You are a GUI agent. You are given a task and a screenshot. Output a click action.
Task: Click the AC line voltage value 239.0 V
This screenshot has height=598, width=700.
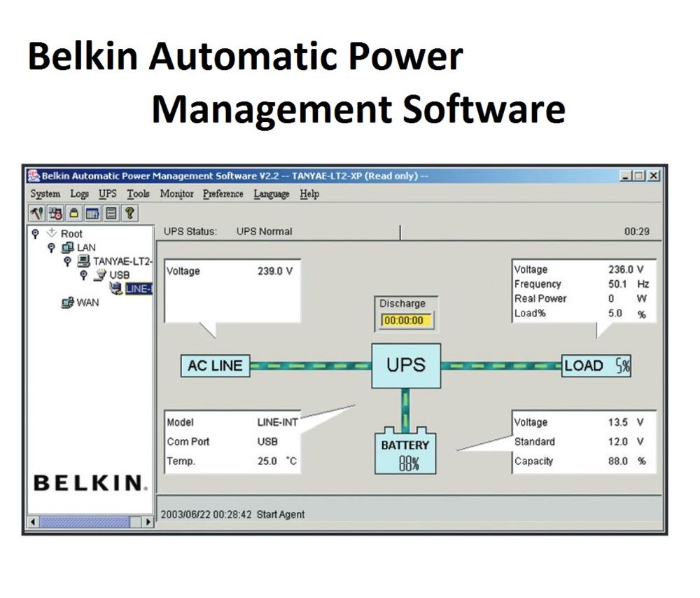click(x=275, y=271)
